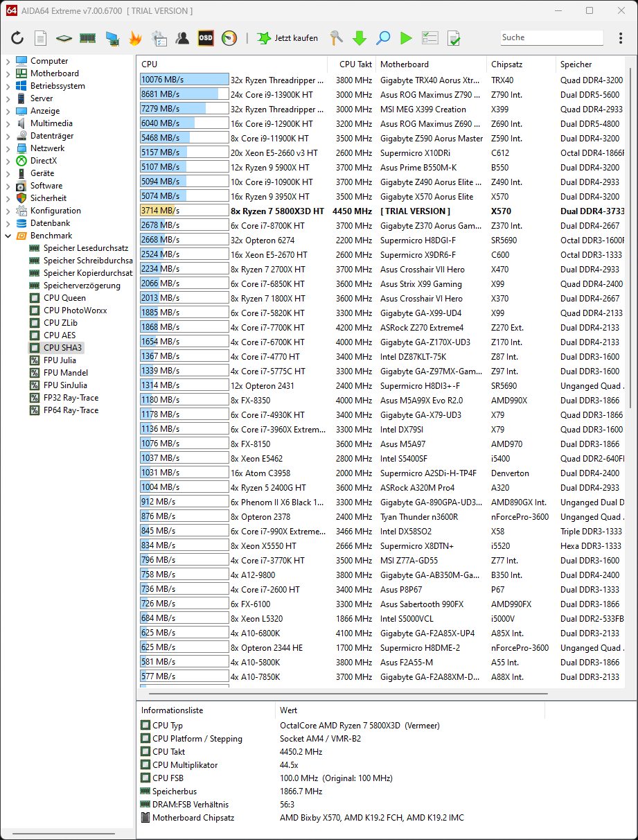Select Sicherheit in the sidebar tree

pyautogui.click(x=48, y=198)
